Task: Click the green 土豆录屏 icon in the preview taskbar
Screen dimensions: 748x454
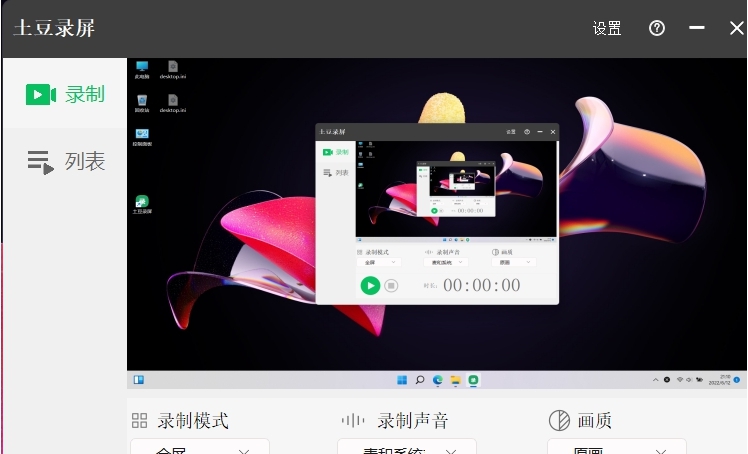Action: click(x=473, y=380)
